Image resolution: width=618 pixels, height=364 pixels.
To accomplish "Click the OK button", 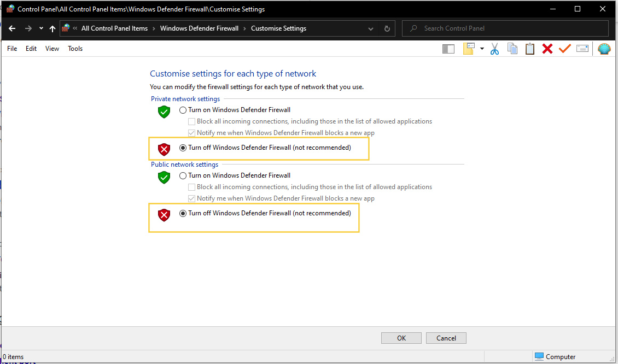I will (x=401, y=338).
